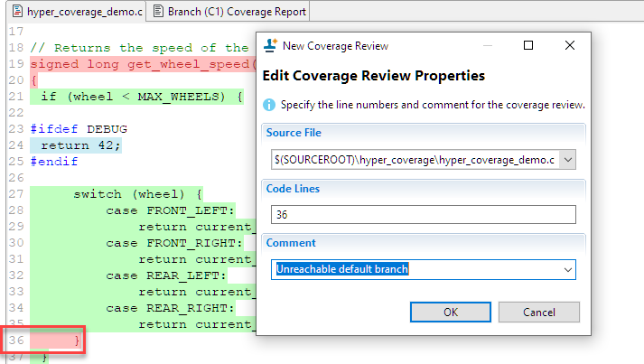Click the blue info icon beside the instructions
The height and width of the screenshot is (364, 644).
tap(269, 105)
